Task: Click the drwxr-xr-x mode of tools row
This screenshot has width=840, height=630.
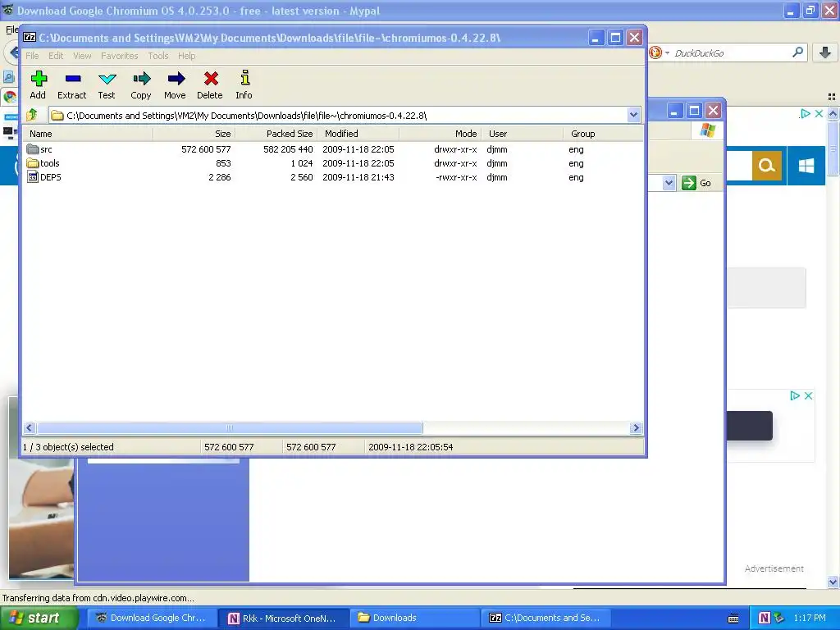Action: click(x=455, y=163)
